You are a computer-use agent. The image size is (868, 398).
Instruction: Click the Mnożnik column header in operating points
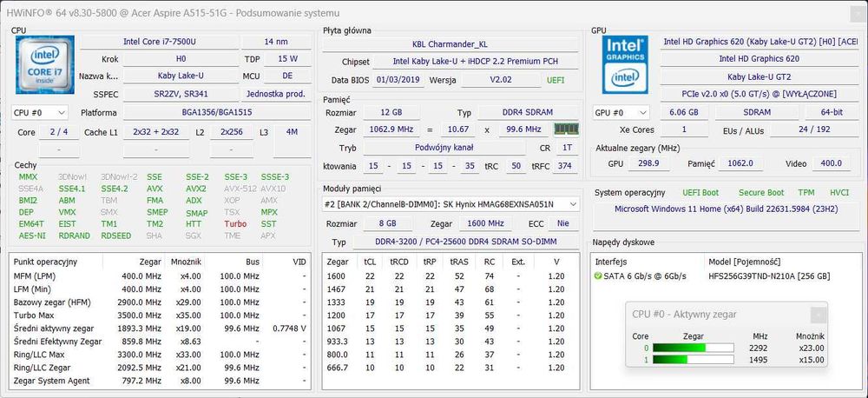(186, 262)
